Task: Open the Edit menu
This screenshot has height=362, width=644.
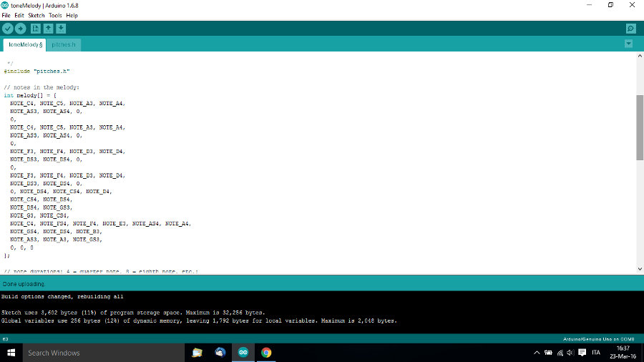Action: [x=19, y=15]
